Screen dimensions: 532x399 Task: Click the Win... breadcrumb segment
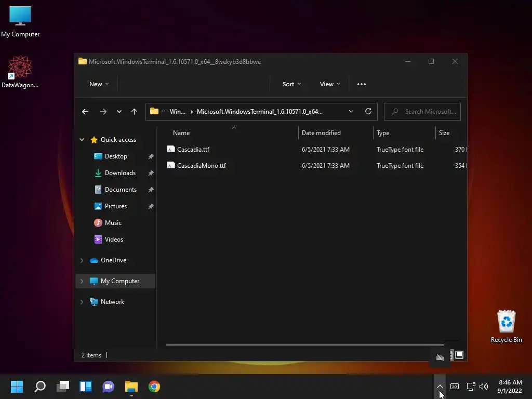[x=178, y=112]
